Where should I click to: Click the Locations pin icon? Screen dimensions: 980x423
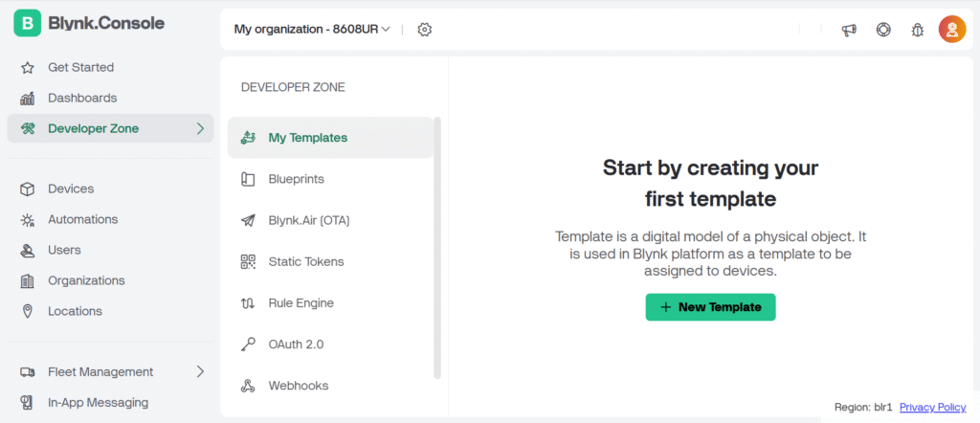click(28, 311)
